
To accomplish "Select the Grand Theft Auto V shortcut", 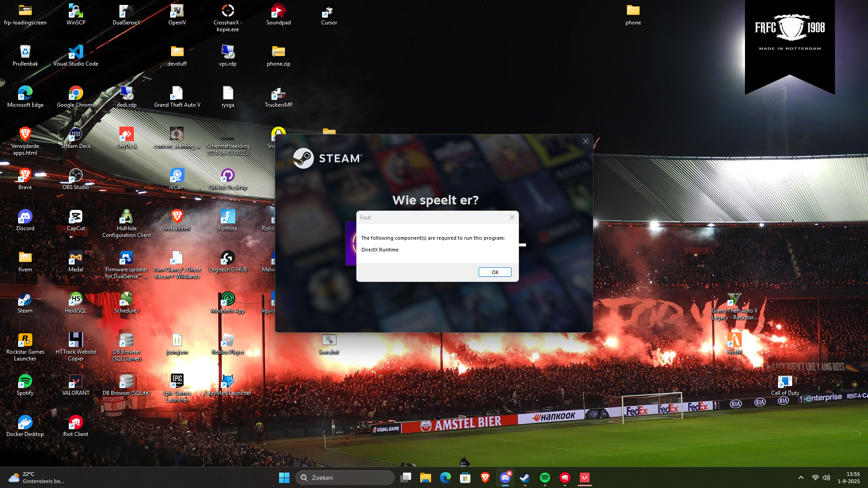I will pos(177,97).
